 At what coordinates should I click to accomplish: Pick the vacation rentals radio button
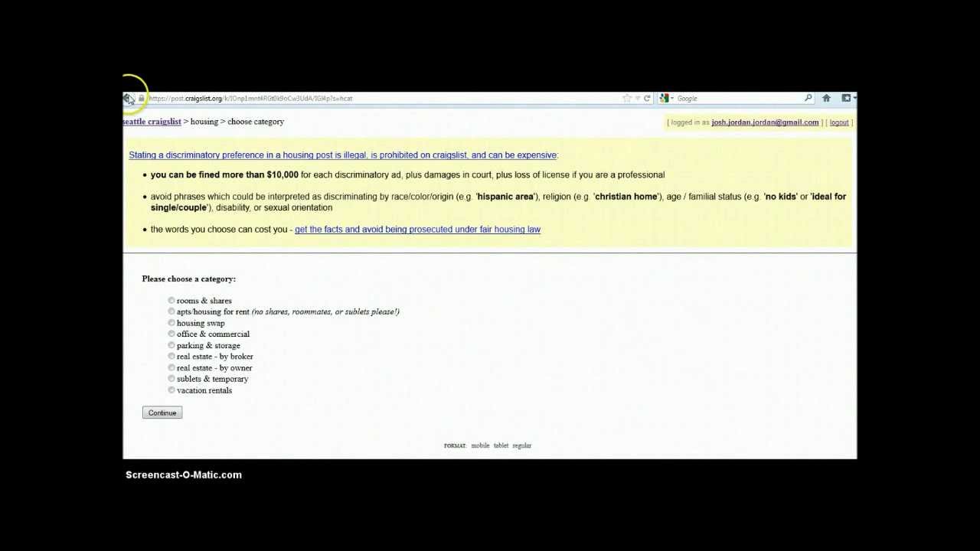point(171,390)
